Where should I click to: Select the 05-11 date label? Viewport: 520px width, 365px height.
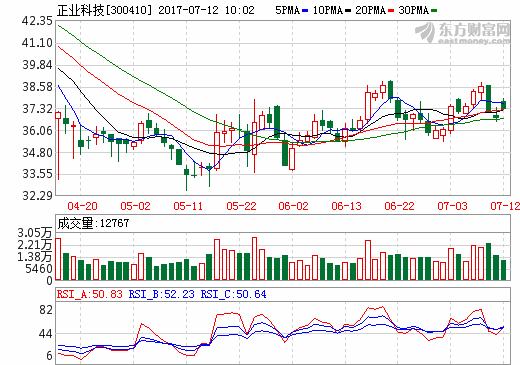(188, 206)
